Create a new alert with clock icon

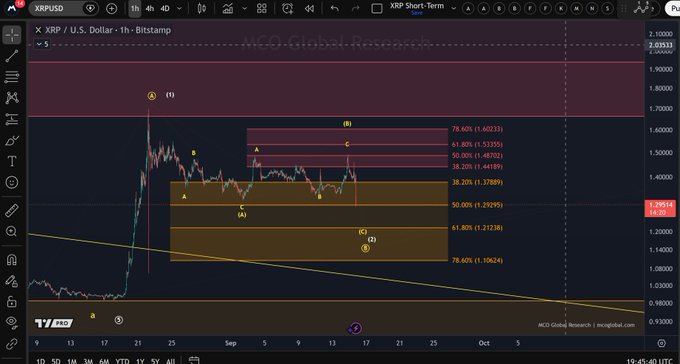coord(287,8)
